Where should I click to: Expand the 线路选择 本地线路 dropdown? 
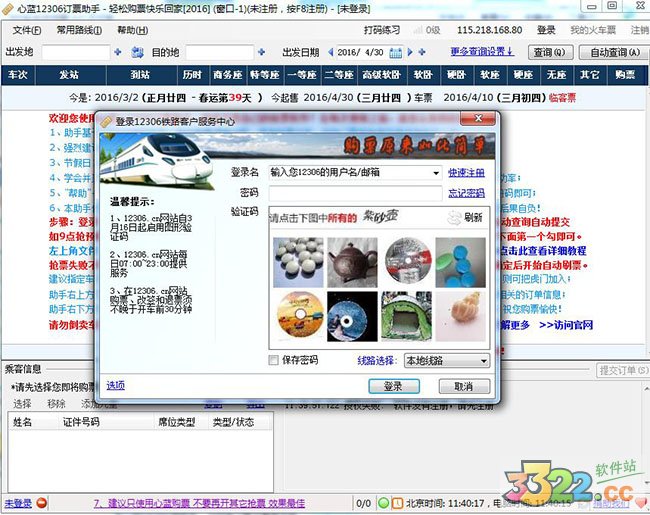click(446, 360)
